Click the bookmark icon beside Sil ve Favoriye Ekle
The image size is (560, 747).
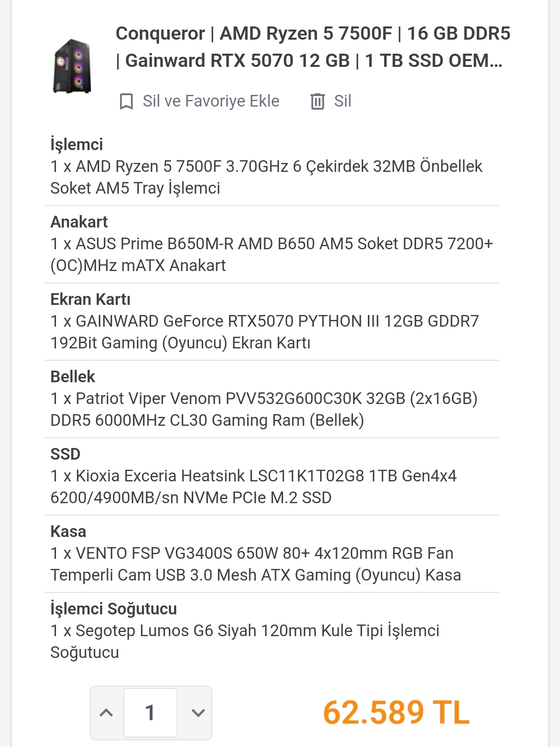126,101
